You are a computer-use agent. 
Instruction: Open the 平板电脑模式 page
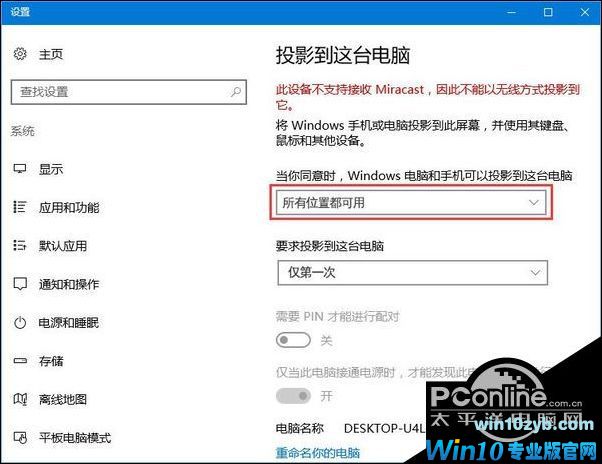coord(75,438)
